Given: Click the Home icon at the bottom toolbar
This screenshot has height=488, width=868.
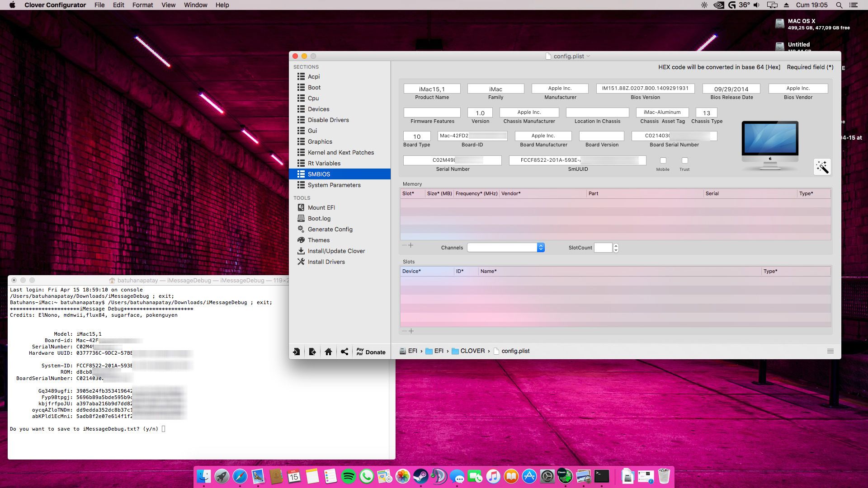Looking at the screenshot, I should (329, 352).
